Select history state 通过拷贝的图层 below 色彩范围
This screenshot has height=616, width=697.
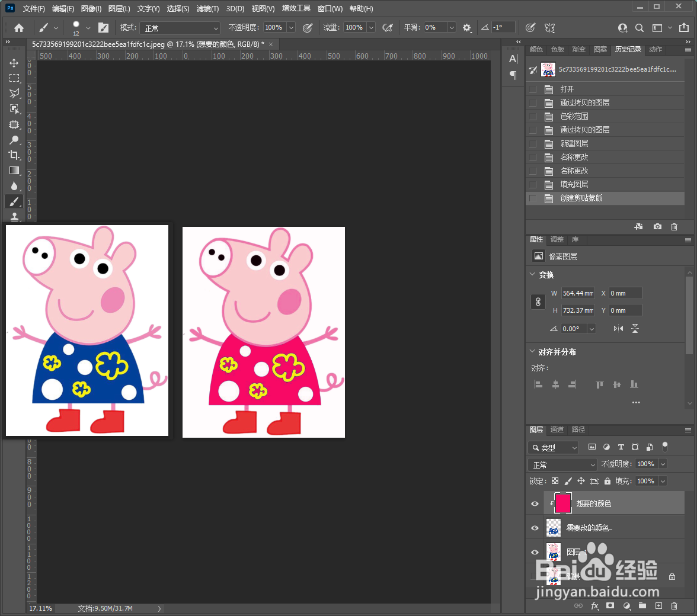(605, 130)
